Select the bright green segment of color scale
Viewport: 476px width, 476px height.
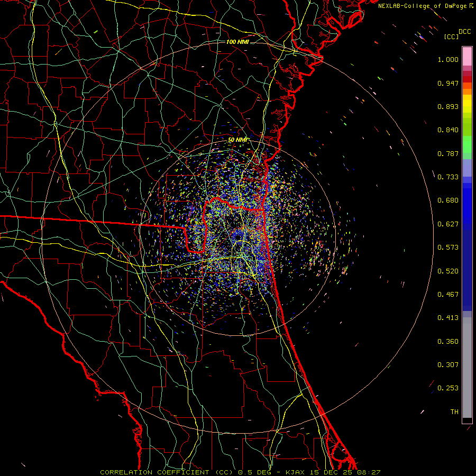point(467,144)
